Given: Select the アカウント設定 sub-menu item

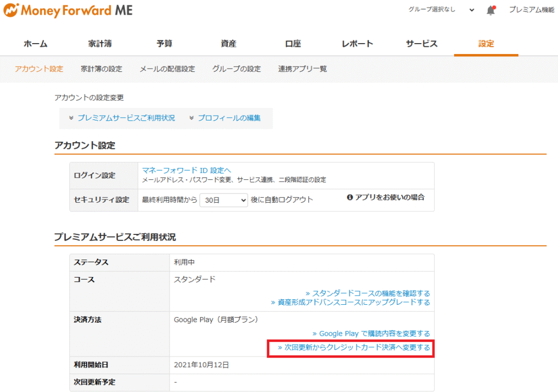Looking at the screenshot, I should tap(39, 69).
